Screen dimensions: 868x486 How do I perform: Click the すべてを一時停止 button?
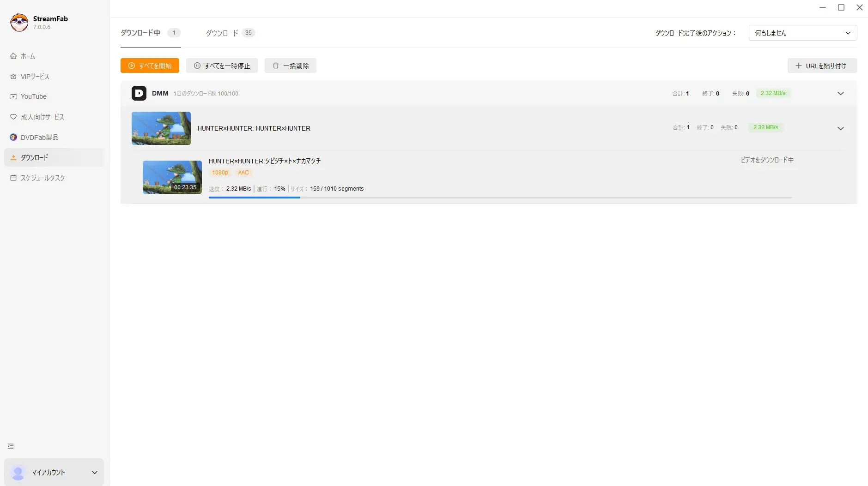pos(222,66)
